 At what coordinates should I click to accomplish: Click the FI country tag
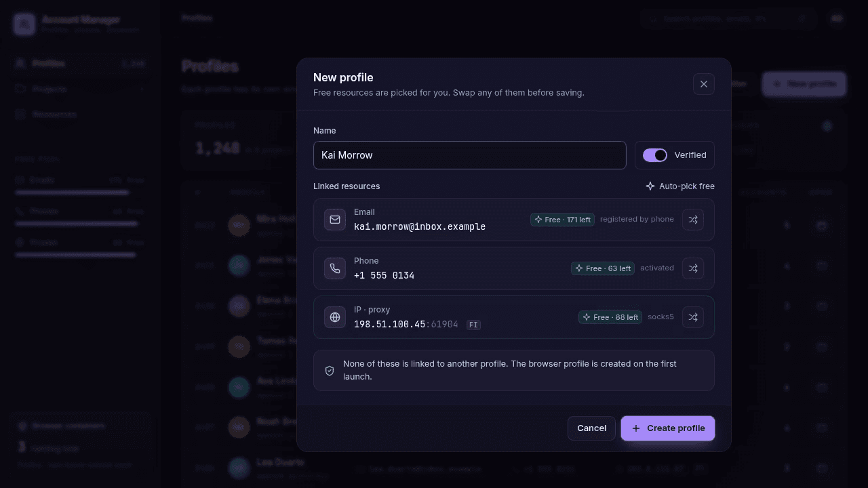pos(473,325)
